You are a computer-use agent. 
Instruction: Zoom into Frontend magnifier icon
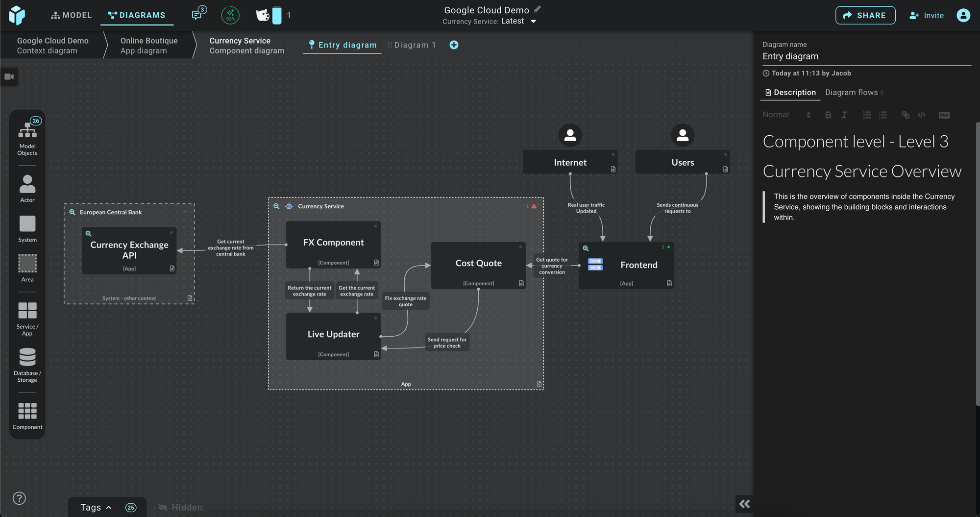(586, 248)
